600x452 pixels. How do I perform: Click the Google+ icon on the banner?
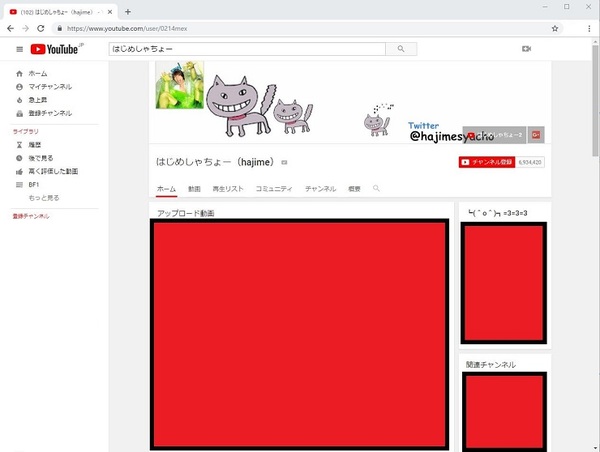pos(536,135)
